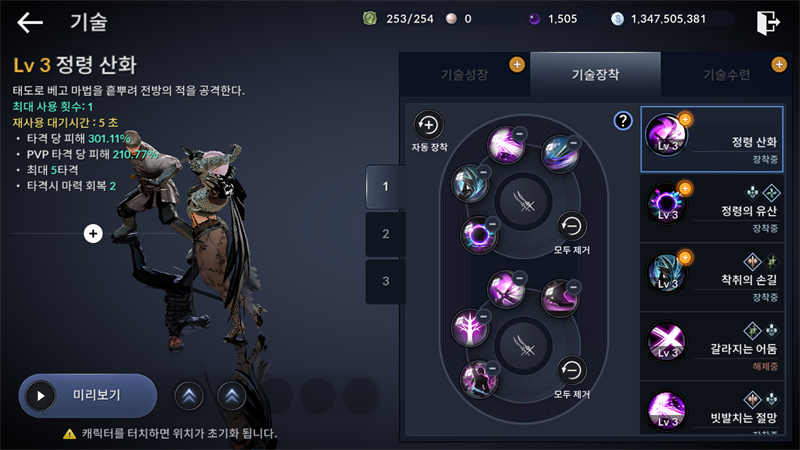The height and width of the screenshot is (450, 800).
Task: Switch to the 기술성장 tab
Action: point(465,74)
